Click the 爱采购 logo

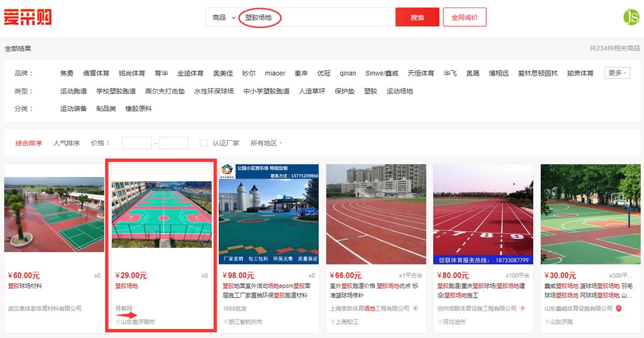pyautogui.click(x=28, y=17)
